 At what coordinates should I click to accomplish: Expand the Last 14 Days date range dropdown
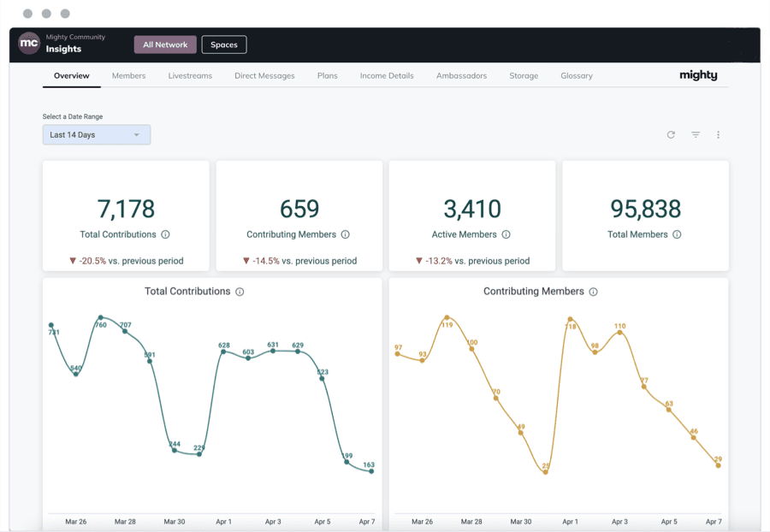coord(97,135)
